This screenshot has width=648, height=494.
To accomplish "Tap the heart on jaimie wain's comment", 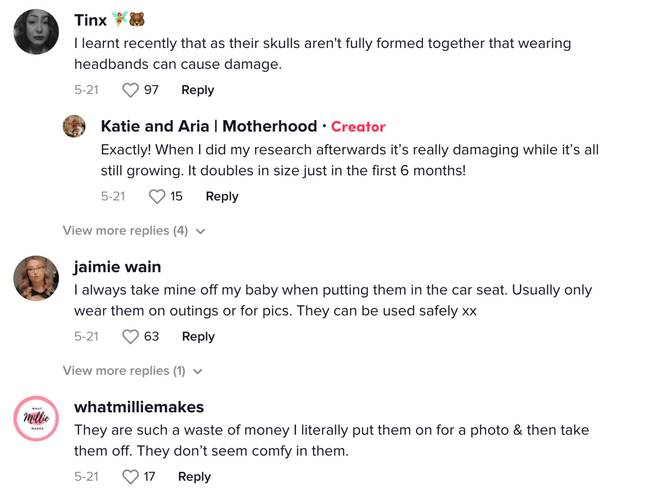I will pos(130,336).
